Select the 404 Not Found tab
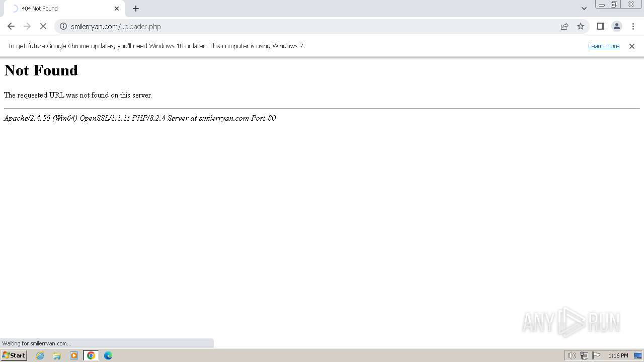Viewport: 644px width, 362px height. [x=64, y=9]
